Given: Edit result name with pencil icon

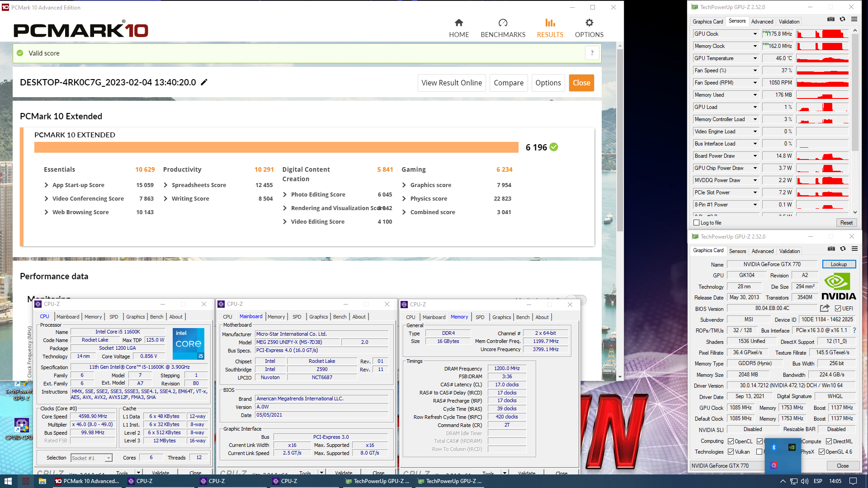Looking at the screenshot, I should tap(204, 82).
